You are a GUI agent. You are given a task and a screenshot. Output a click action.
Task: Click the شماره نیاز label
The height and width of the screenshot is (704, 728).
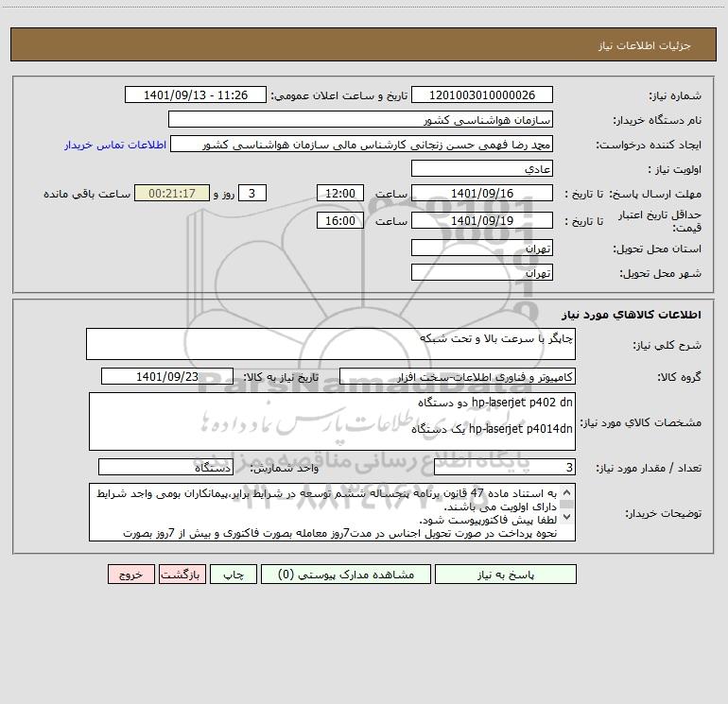(x=675, y=95)
